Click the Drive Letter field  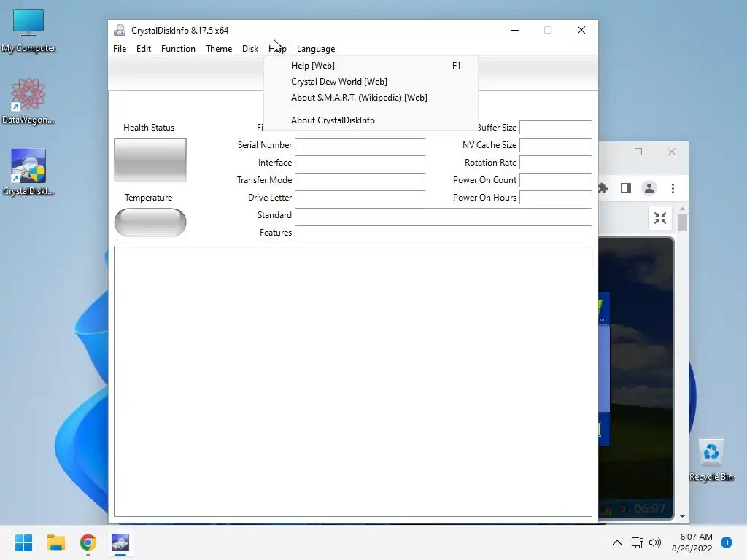pos(360,198)
